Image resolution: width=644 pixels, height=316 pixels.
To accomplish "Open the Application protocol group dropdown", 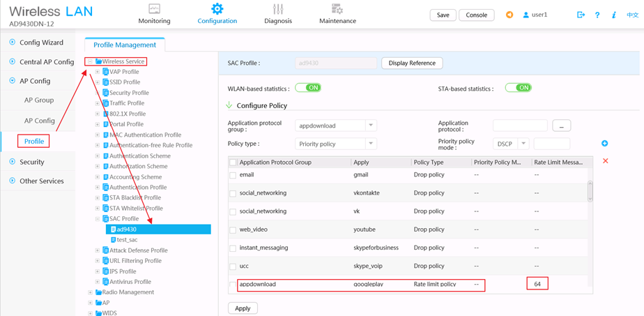I will click(x=371, y=126).
